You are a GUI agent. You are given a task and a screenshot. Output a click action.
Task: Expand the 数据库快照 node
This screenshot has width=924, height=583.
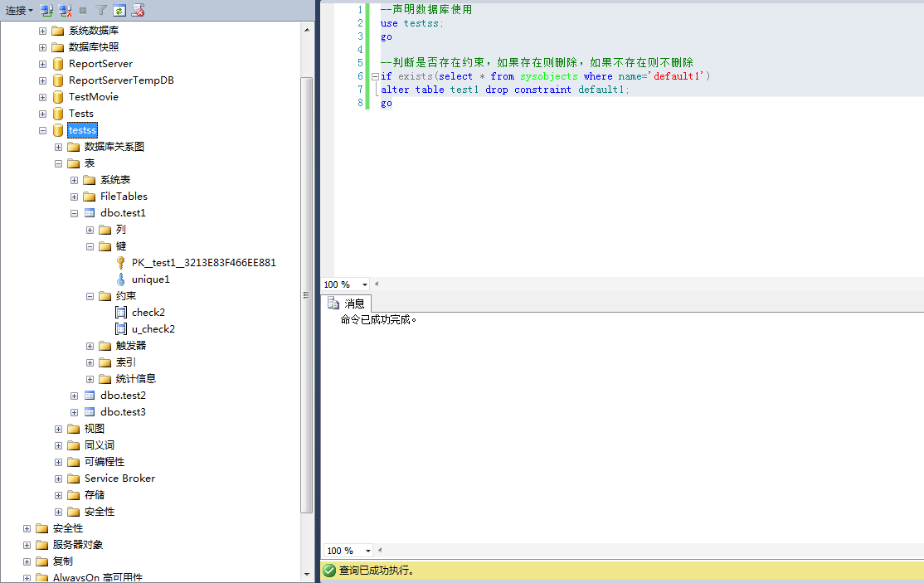tap(42, 47)
